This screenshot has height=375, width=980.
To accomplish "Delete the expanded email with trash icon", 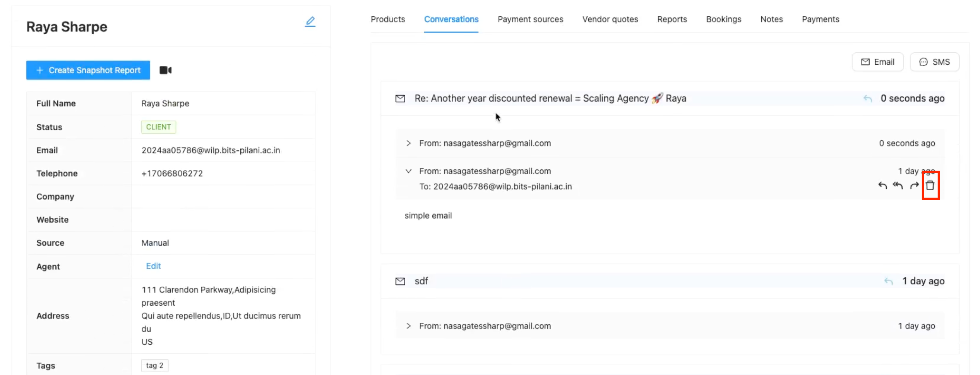I will (930, 186).
